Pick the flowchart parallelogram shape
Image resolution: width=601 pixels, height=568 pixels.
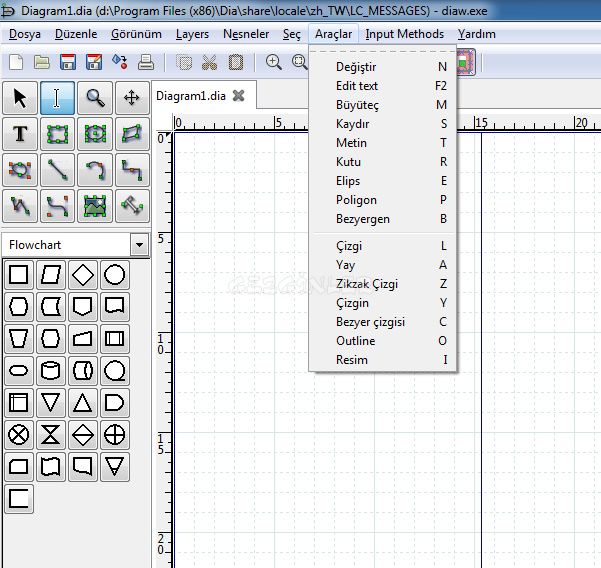click(51, 275)
